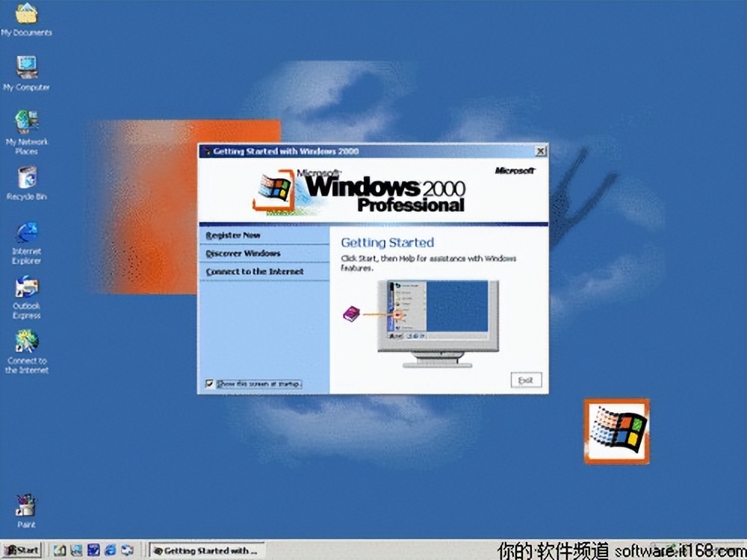The width and height of the screenshot is (747, 560).
Task: Select the My Computer desktop icon
Action: point(27,69)
